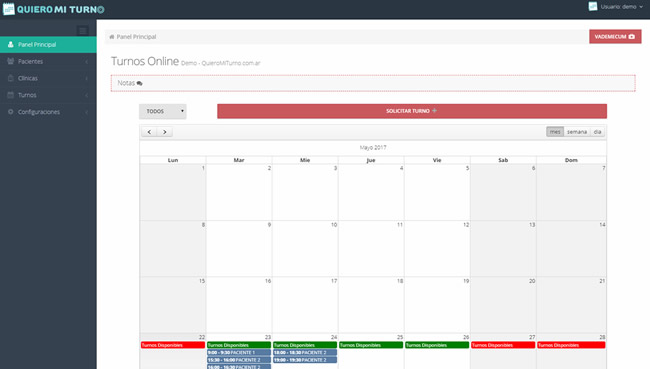Open the VADEMECUM button

click(x=615, y=36)
